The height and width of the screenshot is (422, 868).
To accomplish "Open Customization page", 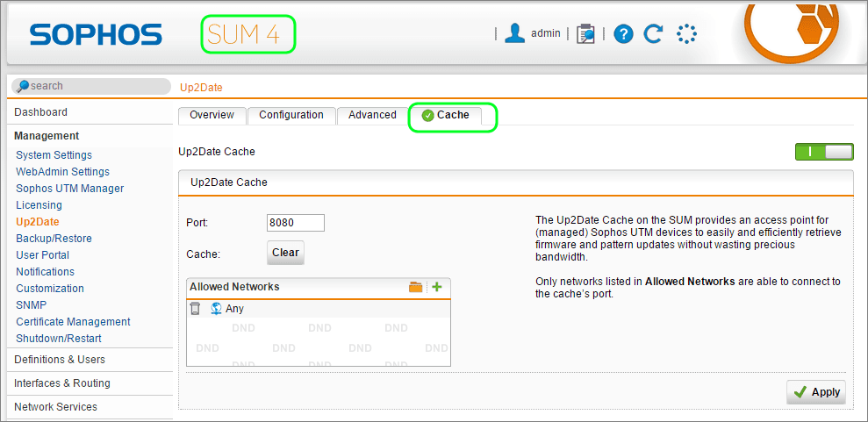I will click(x=50, y=288).
